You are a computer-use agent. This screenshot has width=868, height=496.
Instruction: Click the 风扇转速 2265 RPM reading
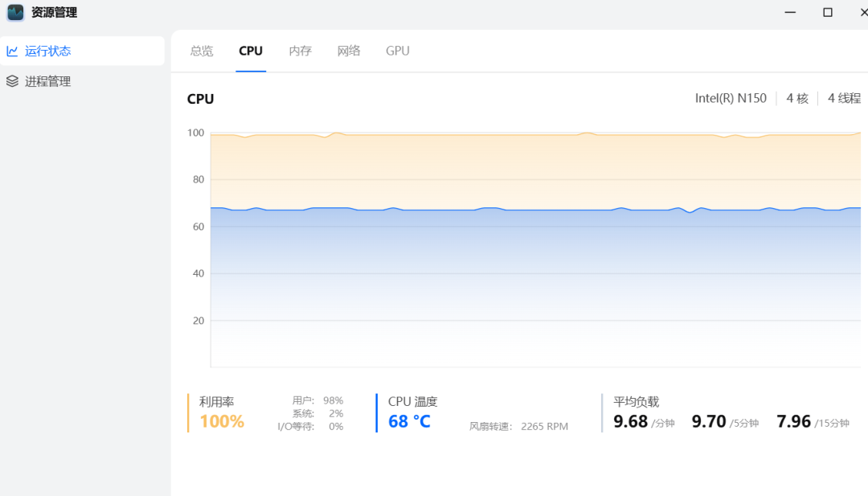518,426
